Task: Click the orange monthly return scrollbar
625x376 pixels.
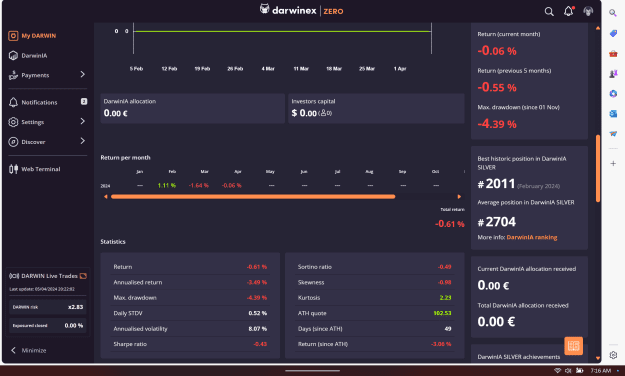Action: tap(253, 197)
